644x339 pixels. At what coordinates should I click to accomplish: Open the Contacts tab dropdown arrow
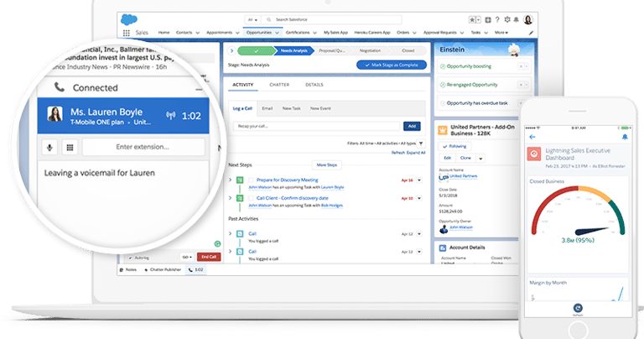198,33
